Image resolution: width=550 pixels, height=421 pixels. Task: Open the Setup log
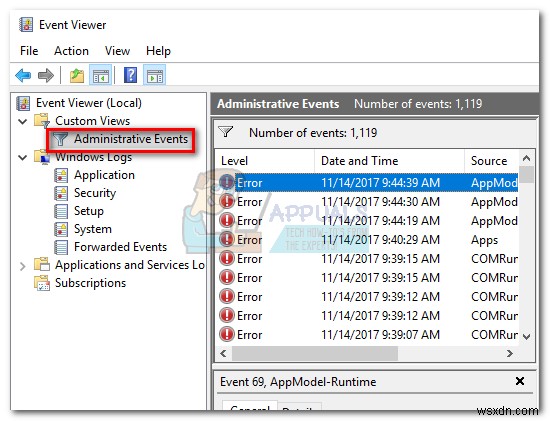pos(89,211)
